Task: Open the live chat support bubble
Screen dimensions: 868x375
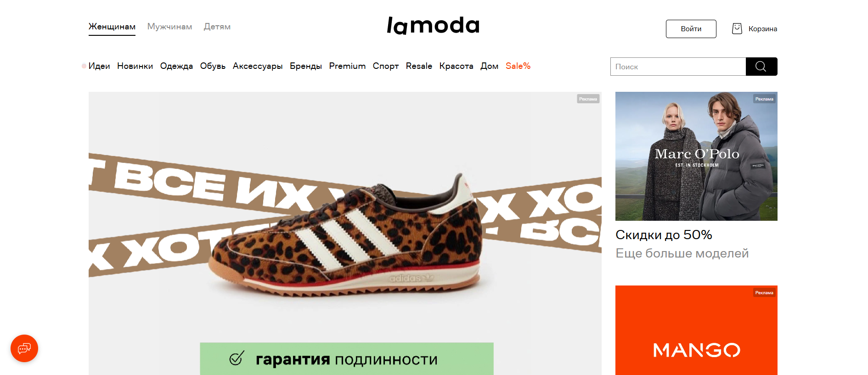Action: pyautogui.click(x=24, y=348)
